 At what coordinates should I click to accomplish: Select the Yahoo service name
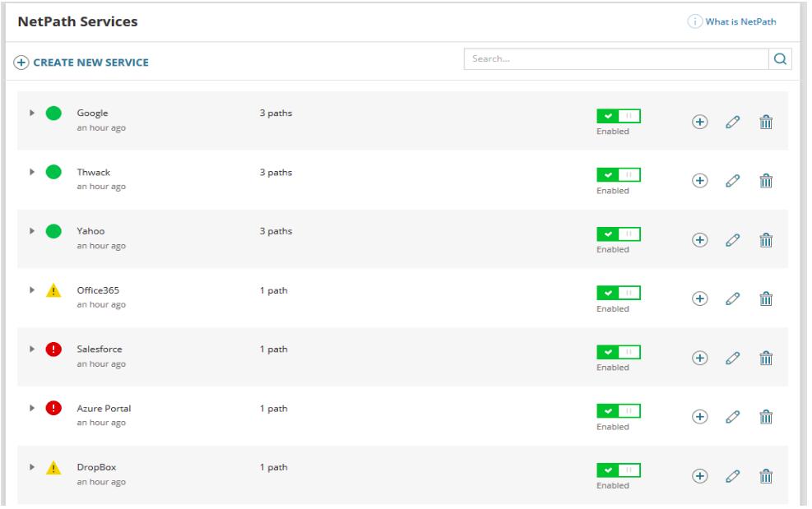pos(90,231)
